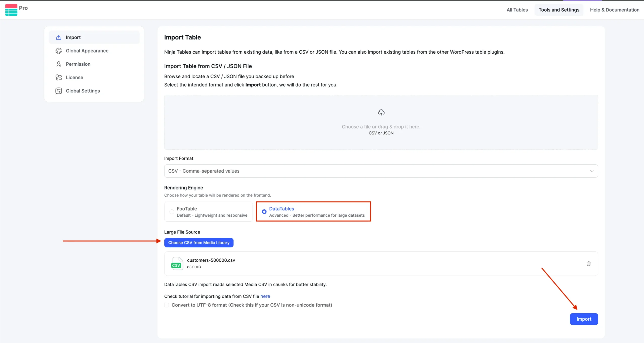The width and height of the screenshot is (644, 343).
Task: Switch to Tools and Settings
Action: (559, 10)
